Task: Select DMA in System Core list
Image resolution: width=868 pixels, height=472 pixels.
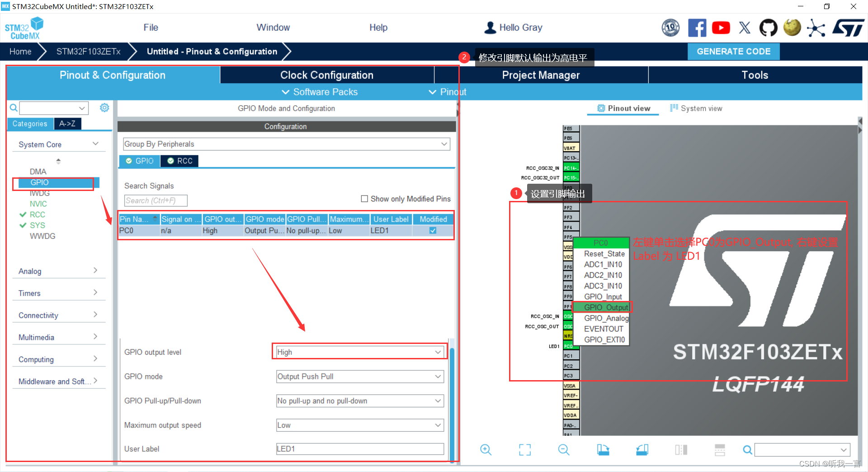Action: click(38, 172)
